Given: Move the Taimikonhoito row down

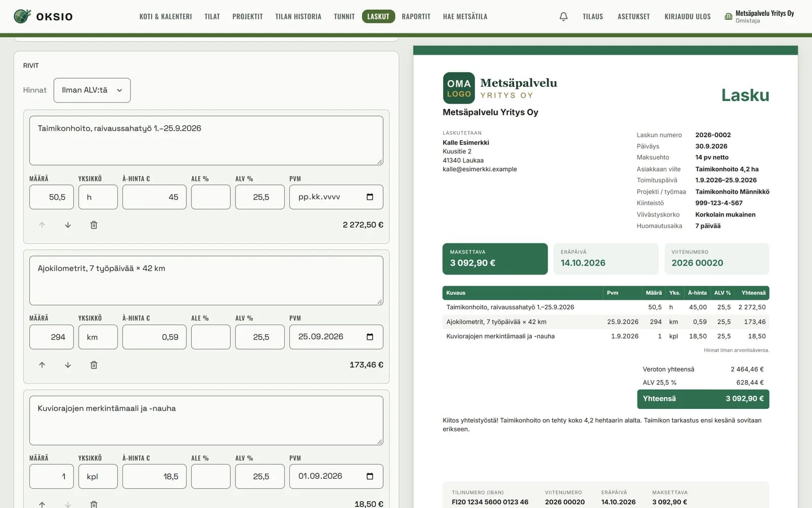Looking at the screenshot, I should 68,225.
